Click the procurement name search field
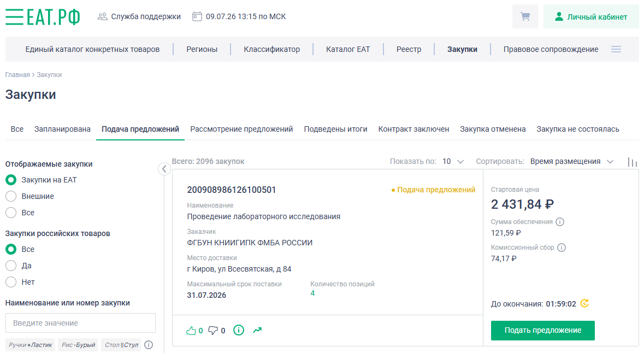 [x=80, y=323]
